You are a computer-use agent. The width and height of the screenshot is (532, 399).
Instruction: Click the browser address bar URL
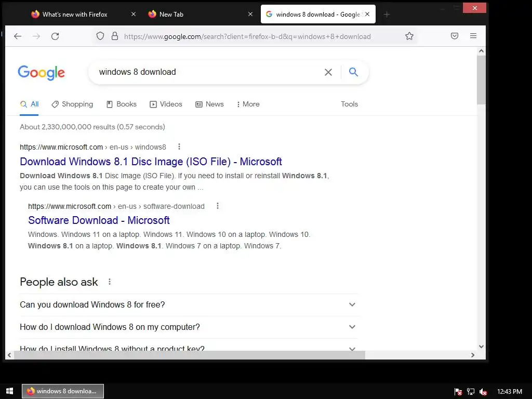[x=247, y=36]
